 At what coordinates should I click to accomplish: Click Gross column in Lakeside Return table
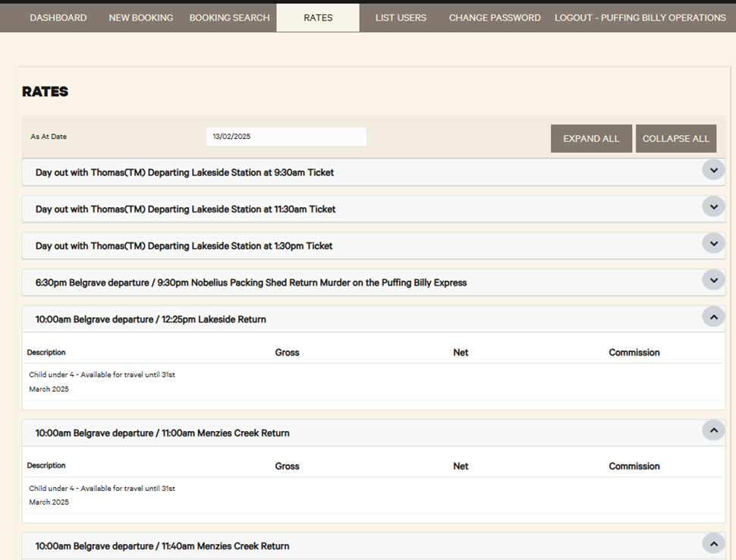pyautogui.click(x=287, y=353)
